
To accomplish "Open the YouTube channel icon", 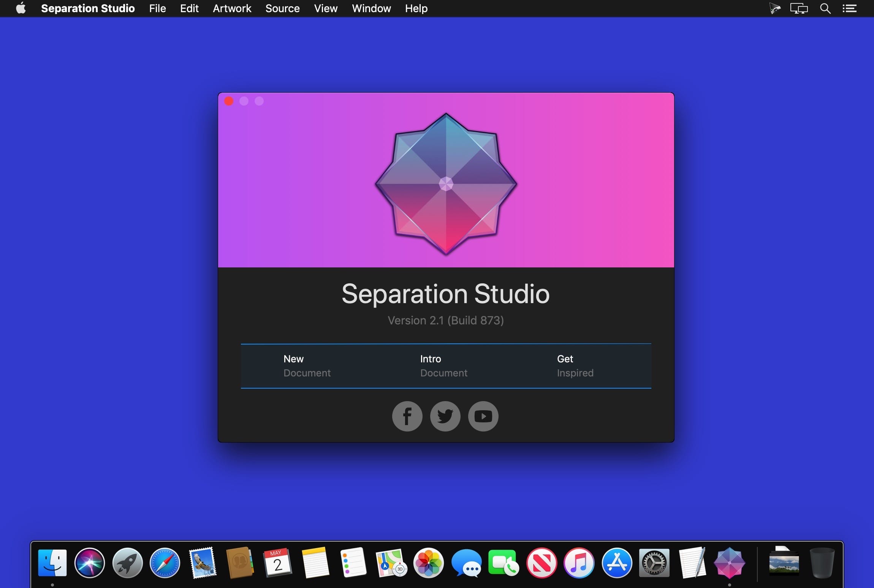I will pyautogui.click(x=483, y=416).
